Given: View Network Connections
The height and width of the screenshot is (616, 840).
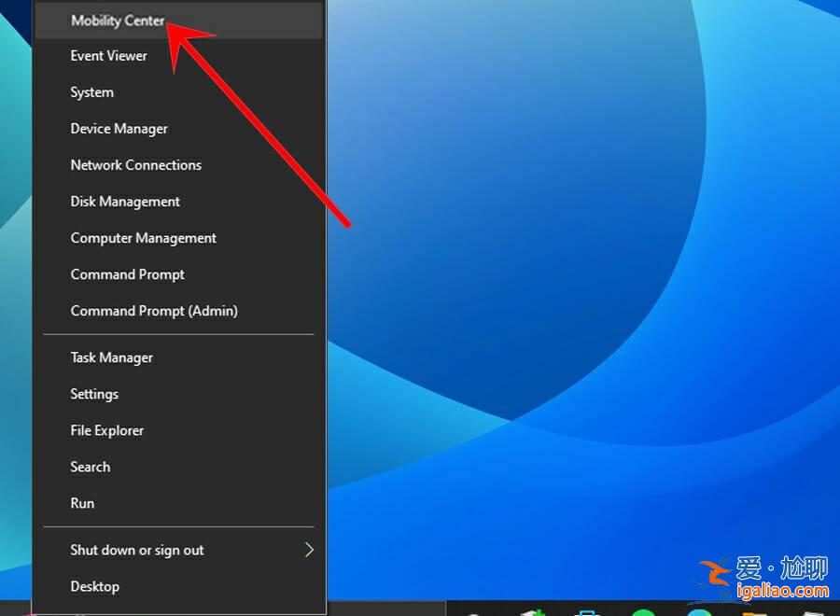Looking at the screenshot, I should pos(135,165).
